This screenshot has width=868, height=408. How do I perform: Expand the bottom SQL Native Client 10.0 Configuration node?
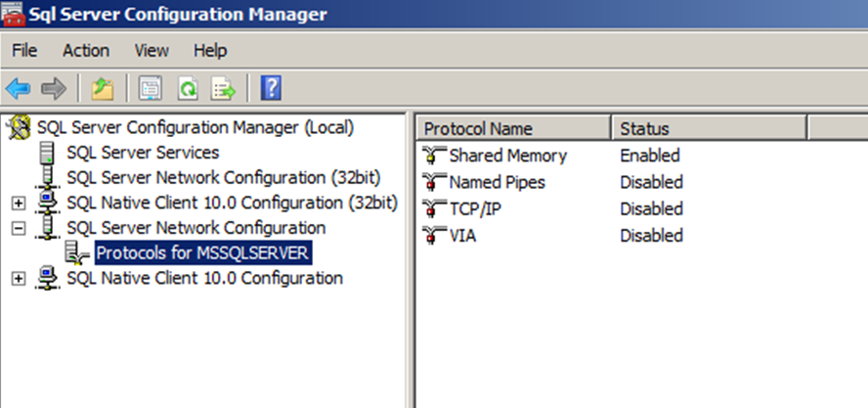tap(19, 278)
